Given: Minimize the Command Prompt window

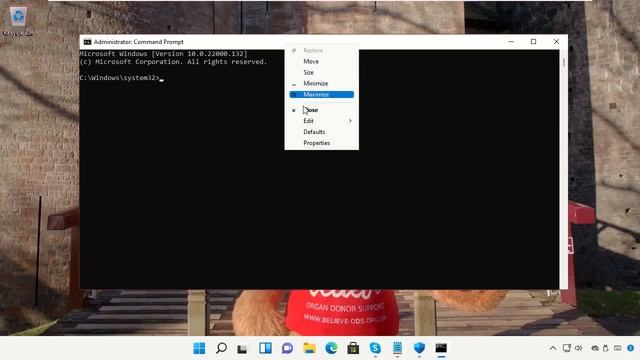Looking at the screenshot, I should click(511, 42).
